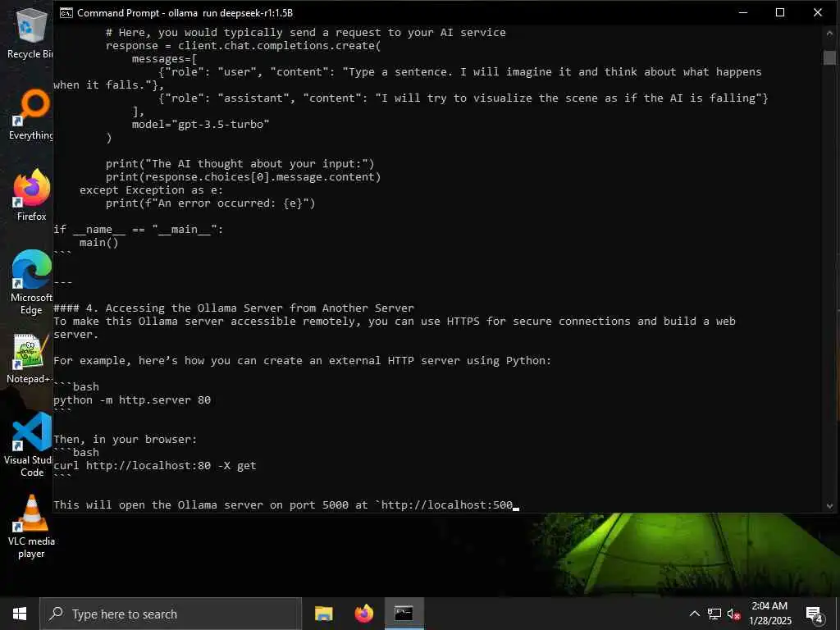Open the Windows Start menu
This screenshot has width=840, height=630.
(20, 614)
